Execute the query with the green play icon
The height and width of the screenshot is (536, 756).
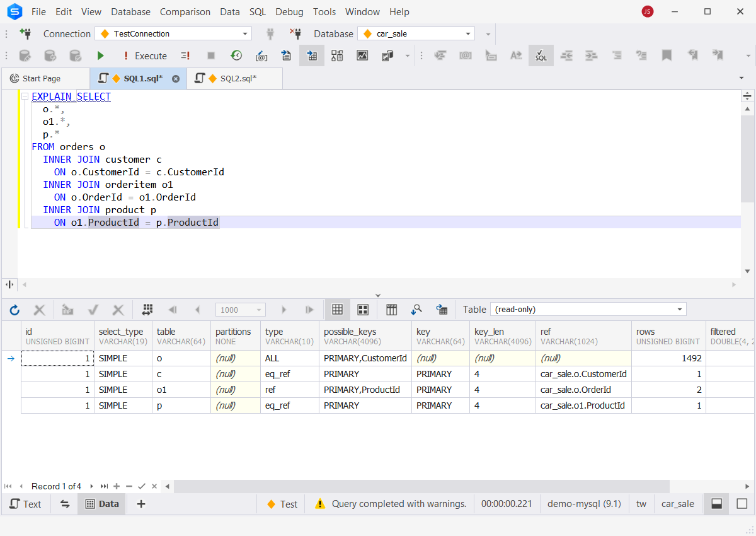point(100,55)
